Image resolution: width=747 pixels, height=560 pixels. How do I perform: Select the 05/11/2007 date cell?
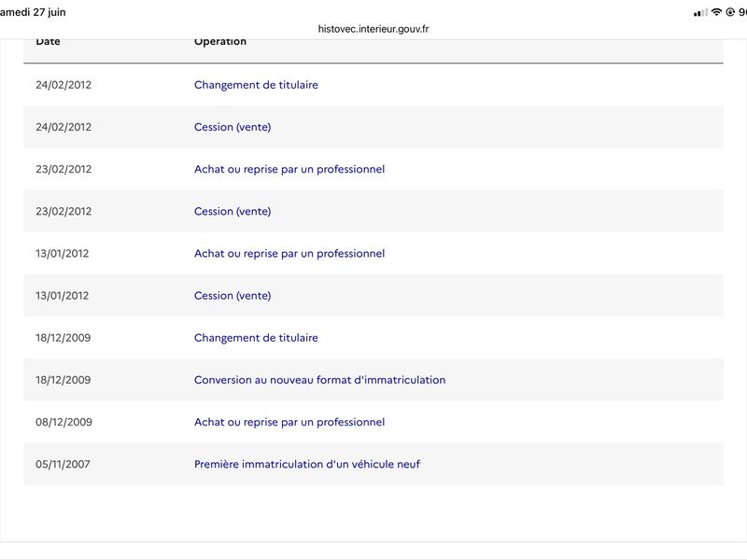tap(63, 464)
